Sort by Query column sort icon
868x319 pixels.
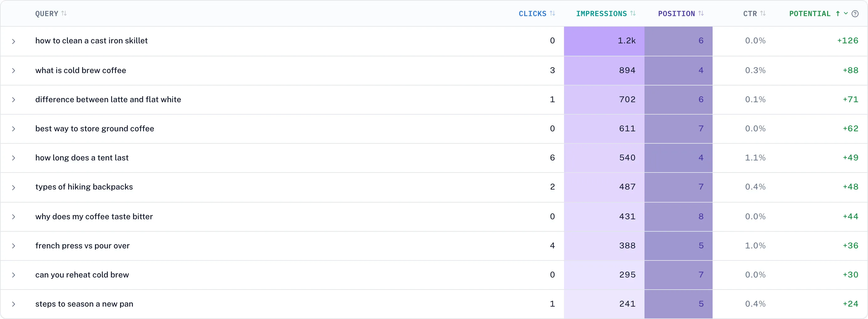tap(64, 14)
